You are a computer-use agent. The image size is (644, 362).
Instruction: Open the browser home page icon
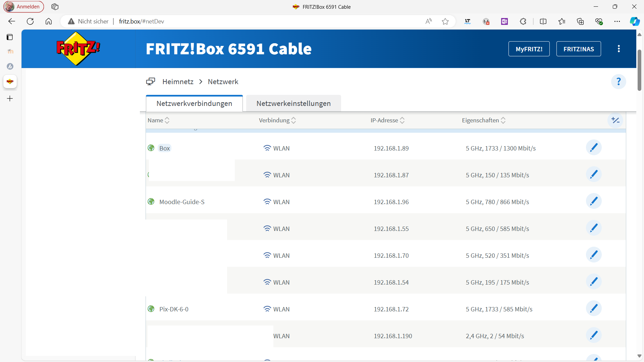click(x=49, y=21)
